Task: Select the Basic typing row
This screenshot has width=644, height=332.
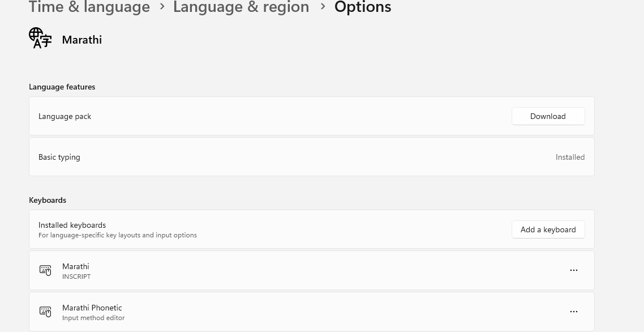Action: (x=312, y=157)
